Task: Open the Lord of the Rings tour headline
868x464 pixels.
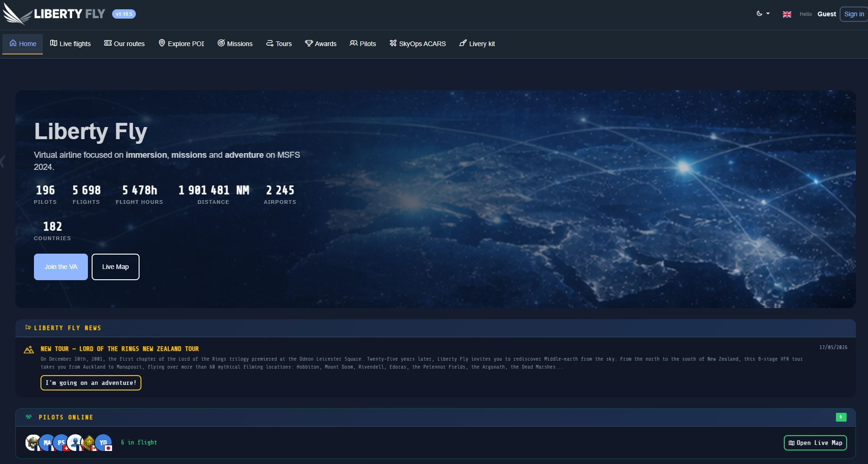Action: (x=120, y=349)
